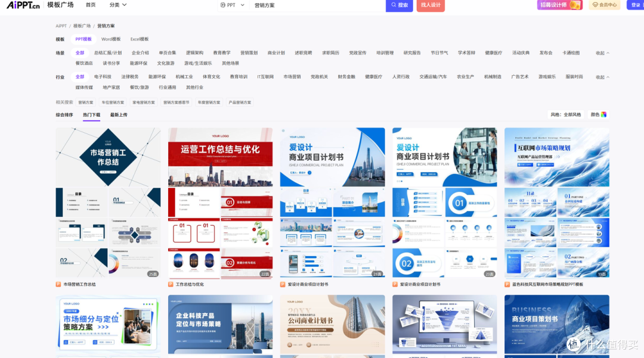Select the PPT模板 tab
The width and height of the screenshot is (644, 358).
coord(83,39)
